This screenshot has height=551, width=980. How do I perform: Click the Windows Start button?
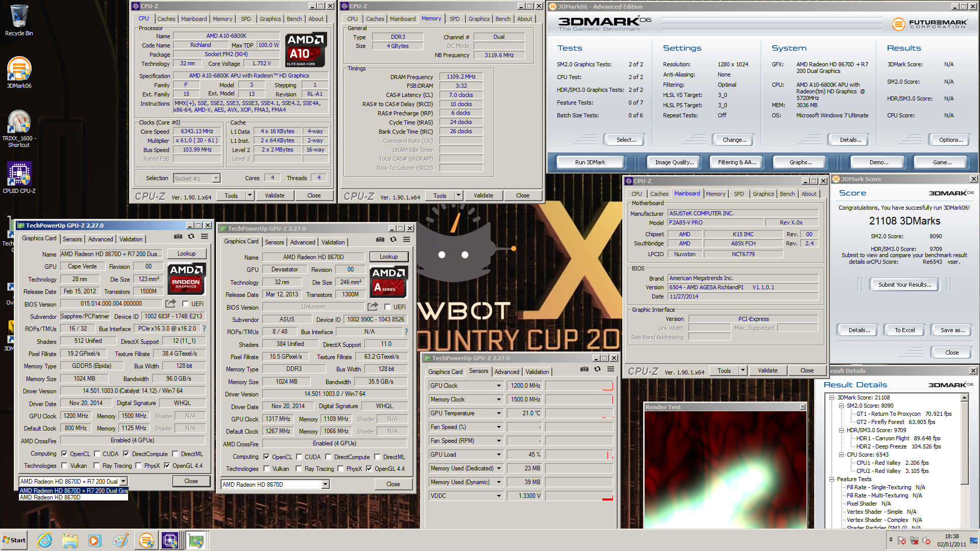point(14,540)
